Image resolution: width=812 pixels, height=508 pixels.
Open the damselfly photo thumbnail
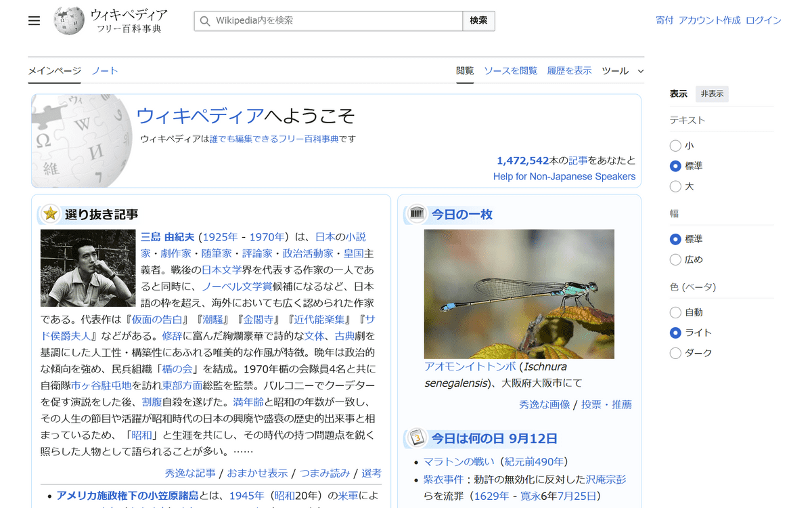519,294
